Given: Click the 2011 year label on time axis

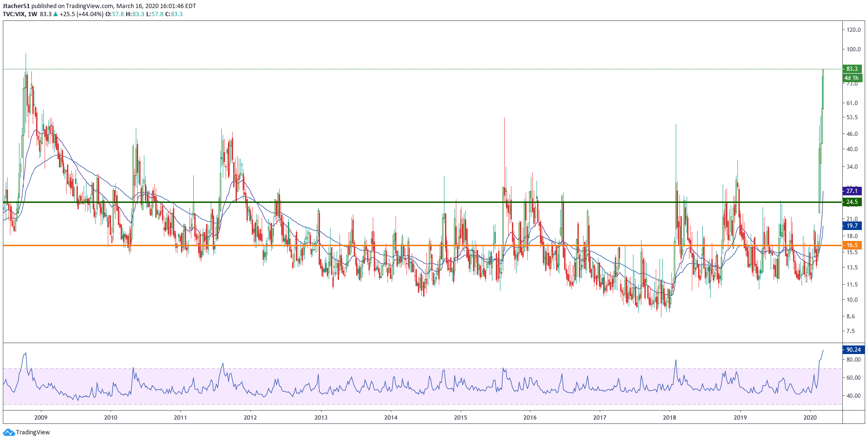Looking at the screenshot, I should [x=180, y=418].
